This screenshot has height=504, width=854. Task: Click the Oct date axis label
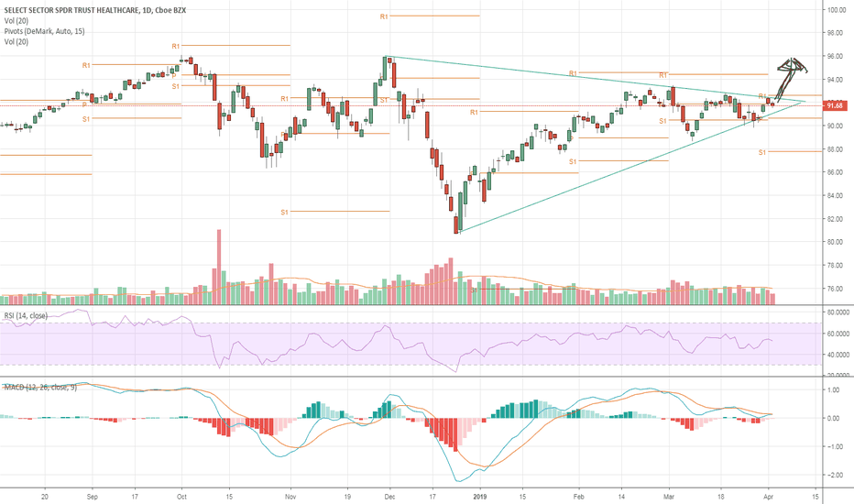pos(182,497)
